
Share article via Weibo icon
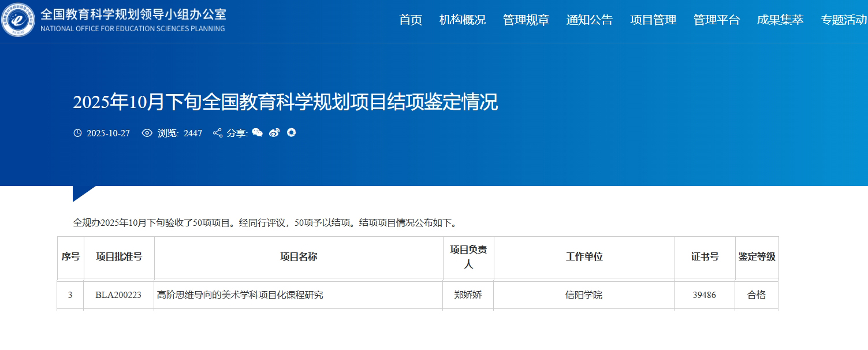[x=274, y=133]
